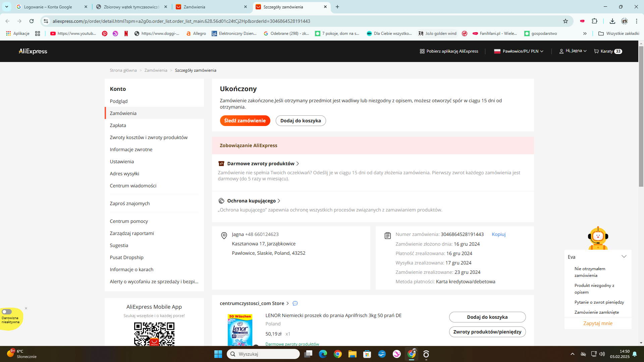
Task: Expand the Hi, Jagna account menu
Action: pyautogui.click(x=573, y=51)
